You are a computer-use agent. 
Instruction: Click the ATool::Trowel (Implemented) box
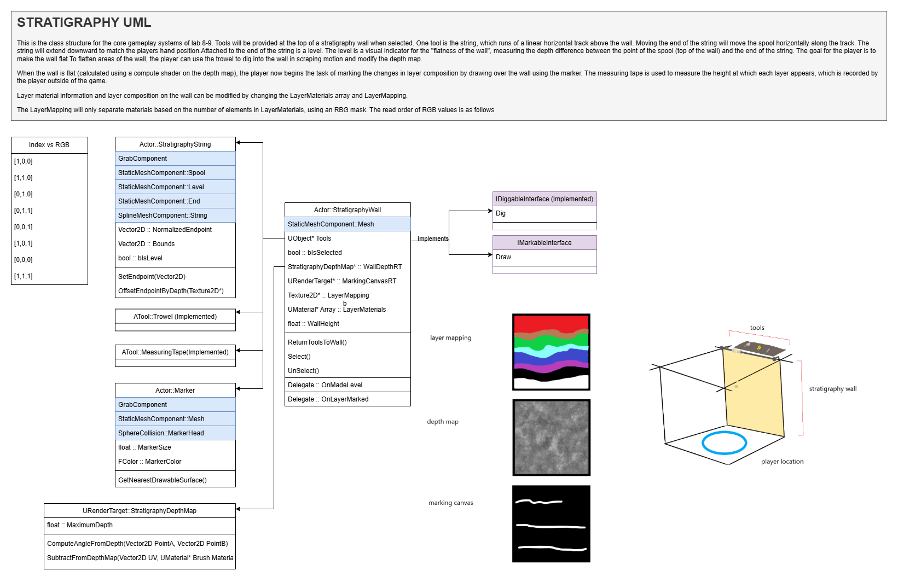[x=175, y=317]
